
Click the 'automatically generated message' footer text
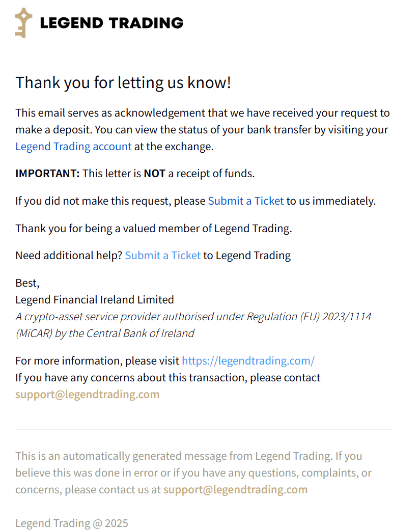(193, 472)
